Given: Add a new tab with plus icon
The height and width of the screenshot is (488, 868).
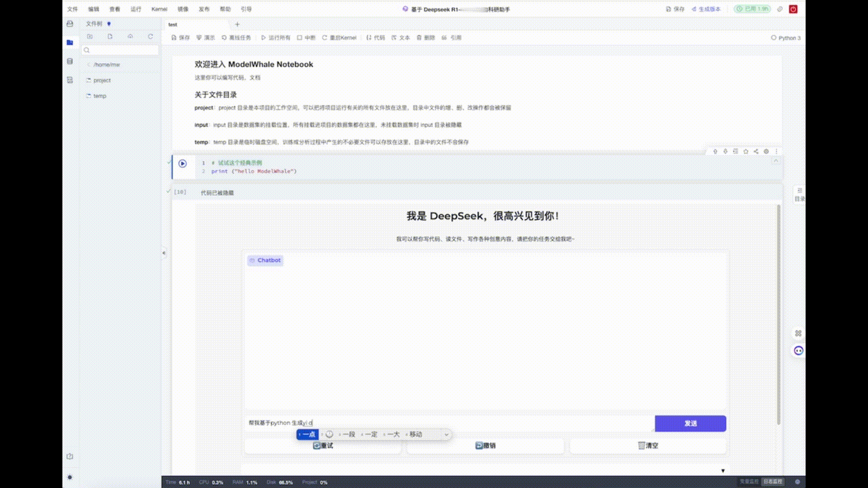Looking at the screenshot, I should (237, 24).
